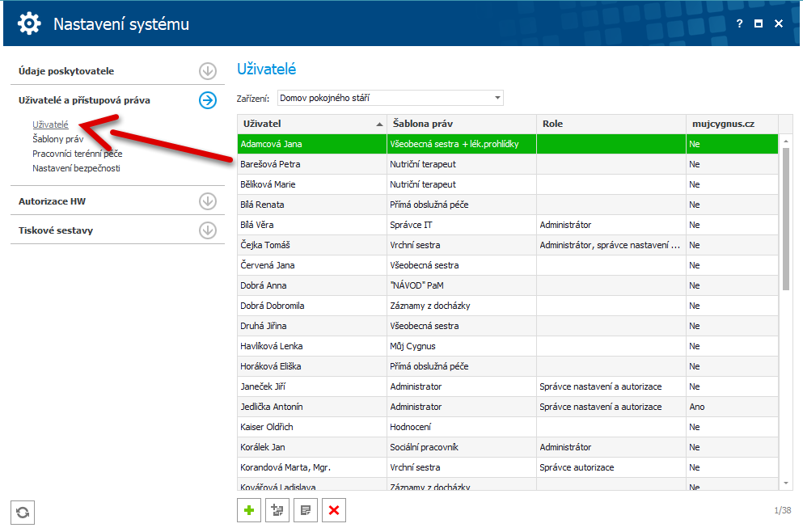803x532 pixels.
Task: Select user row Korálek Jan
Action: point(508,448)
